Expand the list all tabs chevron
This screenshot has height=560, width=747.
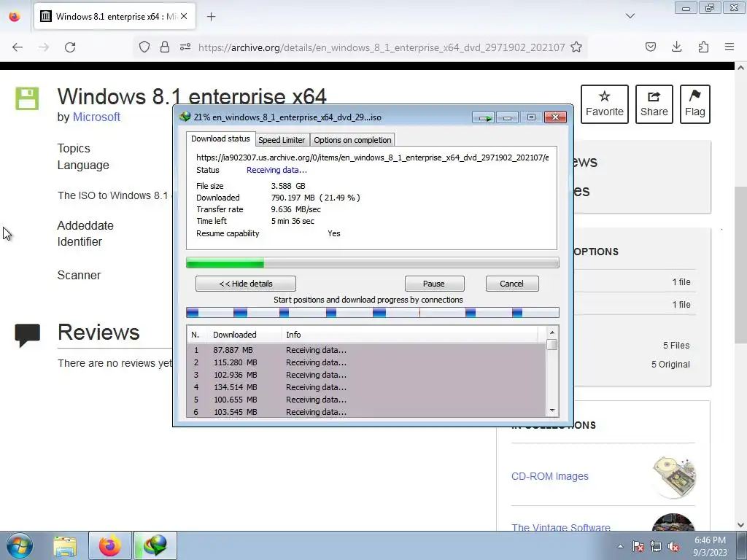(x=630, y=16)
